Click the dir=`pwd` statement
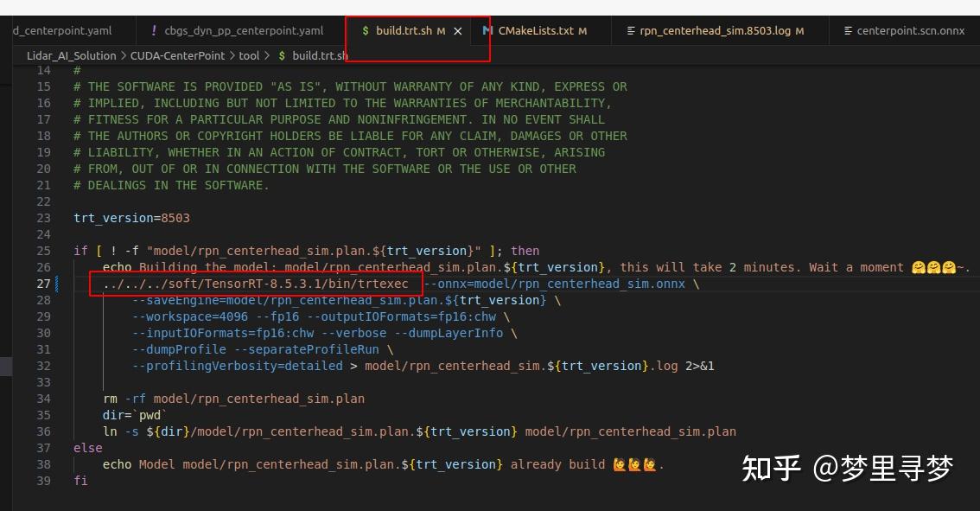The height and width of the screenshot is (511, 980). pyautogui.click(x=136, y=415)
